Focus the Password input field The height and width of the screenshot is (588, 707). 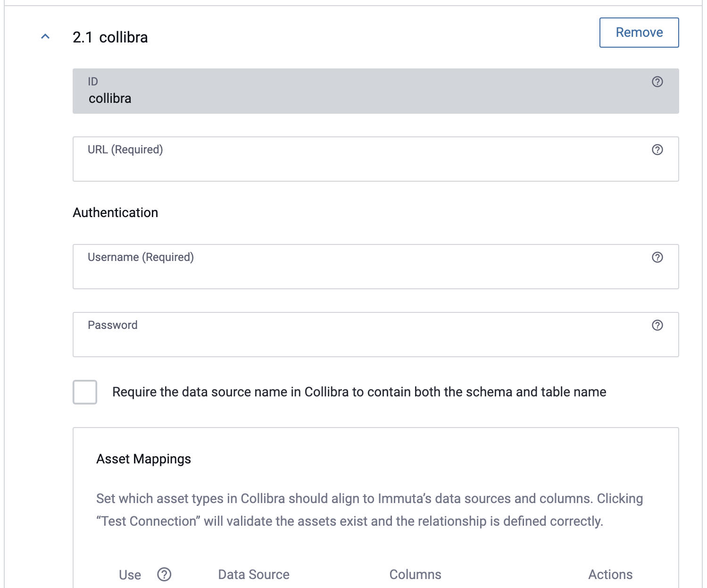coord(376,335)
